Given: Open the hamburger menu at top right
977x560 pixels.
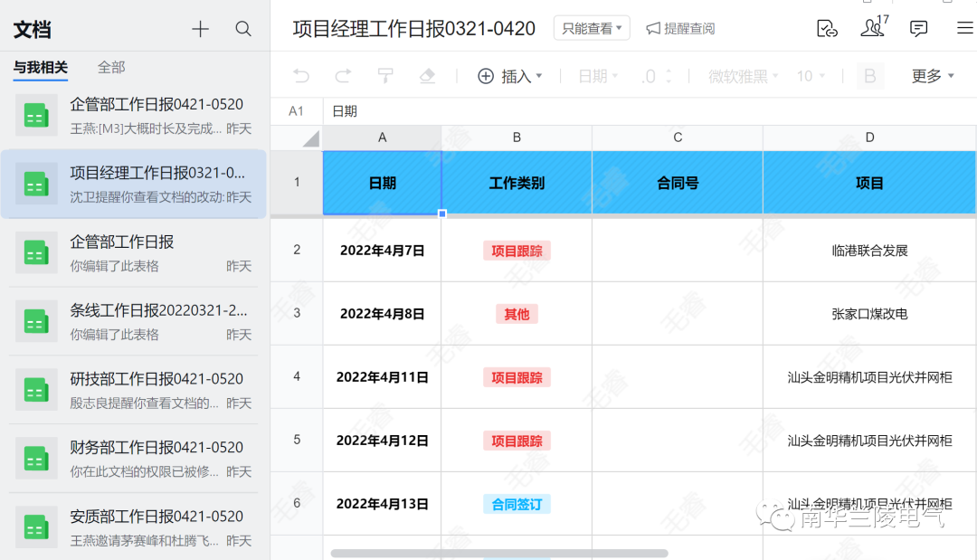Looking at the screenshot, I should pyautogui.click(x=964, y=29).
